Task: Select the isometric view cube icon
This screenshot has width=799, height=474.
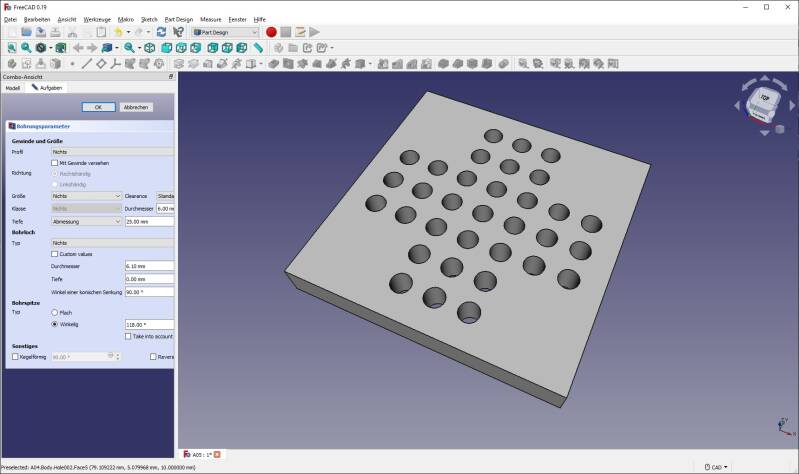Action: coord(149,47)
